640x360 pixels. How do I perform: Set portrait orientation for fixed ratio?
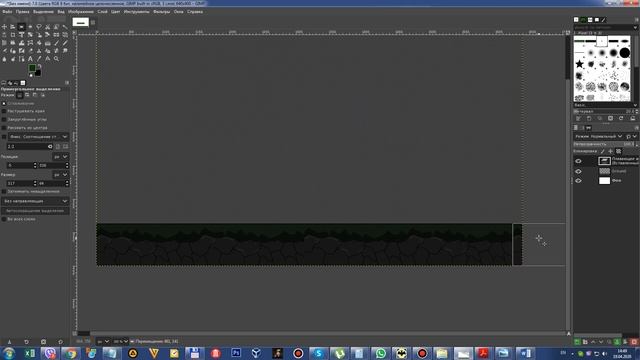58,146
